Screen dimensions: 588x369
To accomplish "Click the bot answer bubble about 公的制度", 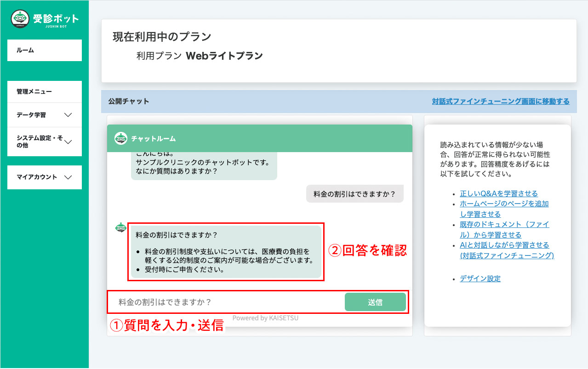I will click(x=226, y=252).
